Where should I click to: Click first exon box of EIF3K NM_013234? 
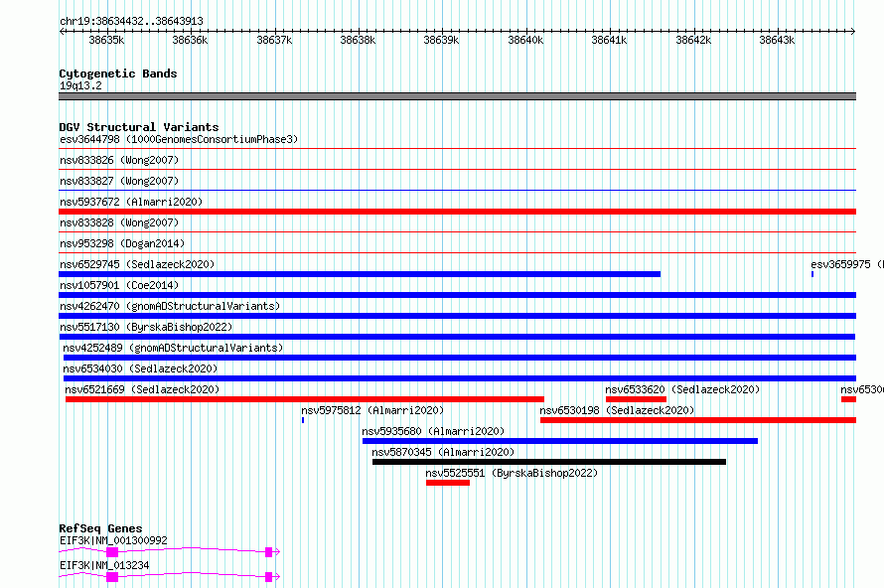click(x=112, y=577)
